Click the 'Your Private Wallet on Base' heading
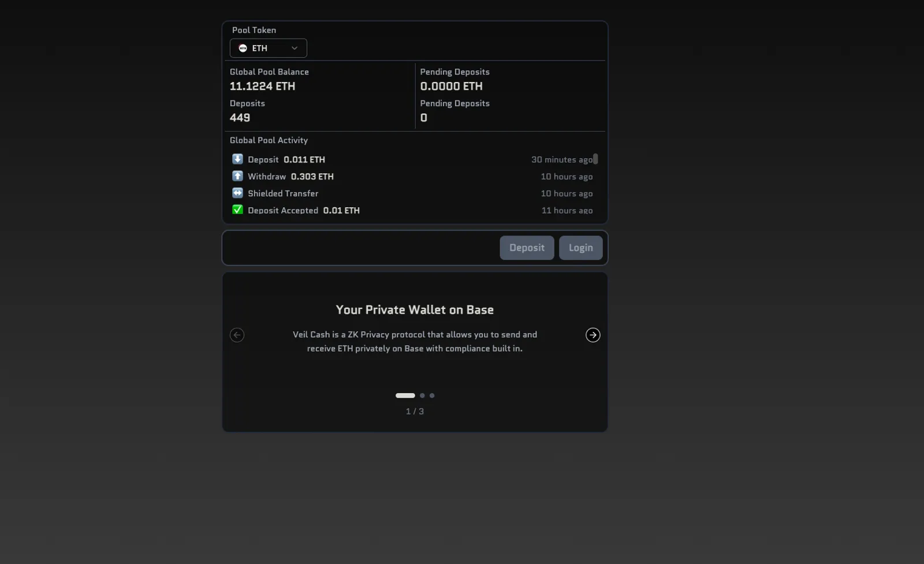Viewport: 924px width, 564px height. [415, 310]
